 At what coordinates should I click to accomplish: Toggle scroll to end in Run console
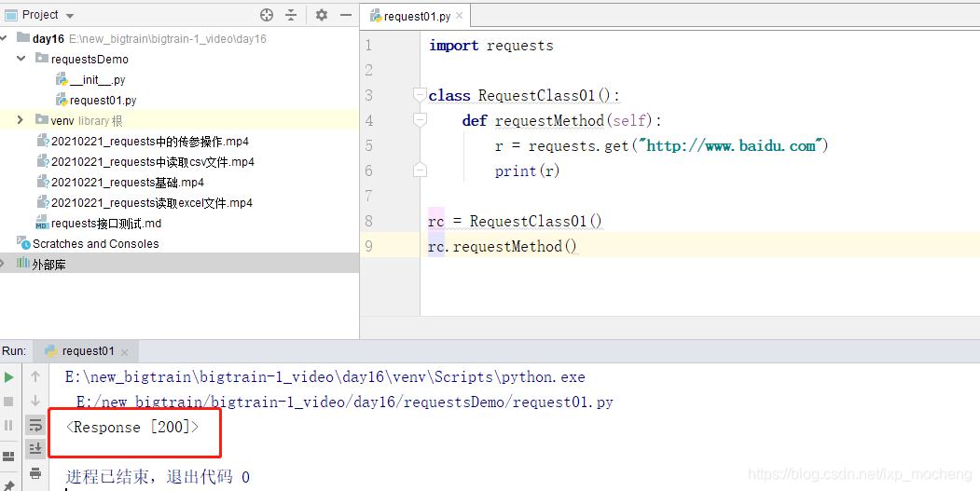click(x=35, y=448)
